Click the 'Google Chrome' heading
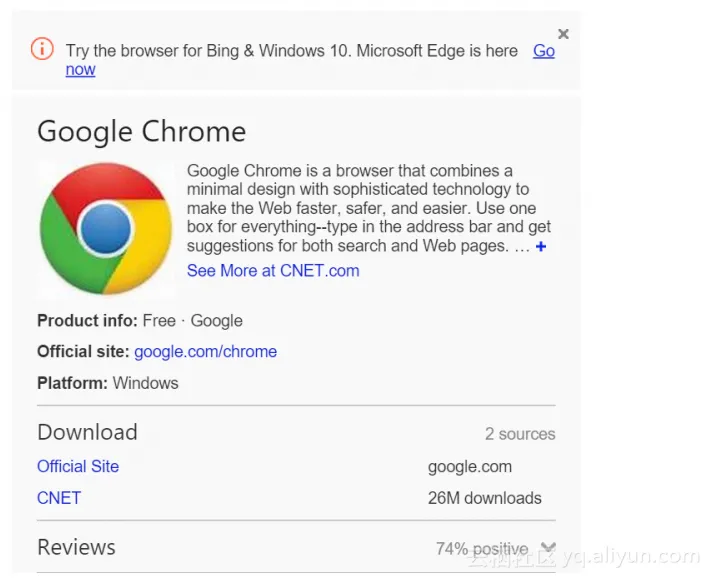This screenshot has height=579, width=711. [141, 132]
